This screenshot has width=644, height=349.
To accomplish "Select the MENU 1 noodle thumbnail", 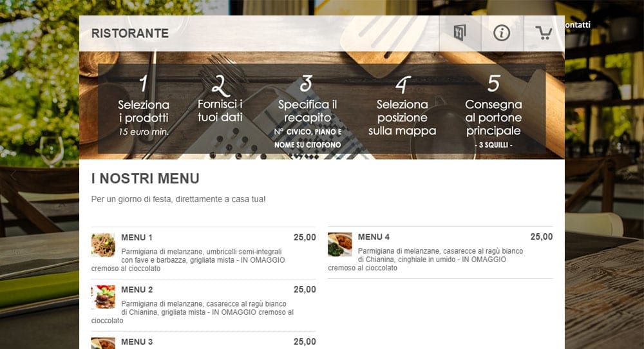I will (x=103, y=245).
